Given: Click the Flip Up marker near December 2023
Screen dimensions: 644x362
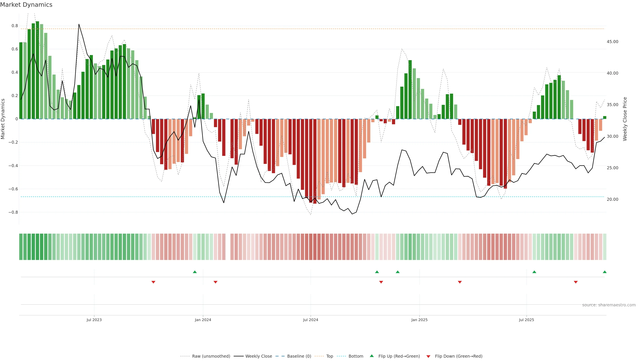Looking at the screenshot, I should click(x=195, y=272).
